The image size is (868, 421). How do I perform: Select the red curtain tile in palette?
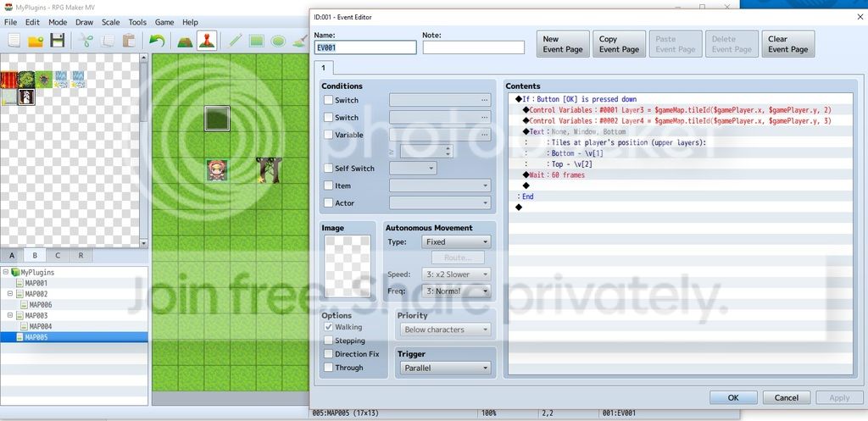(8, 79)
